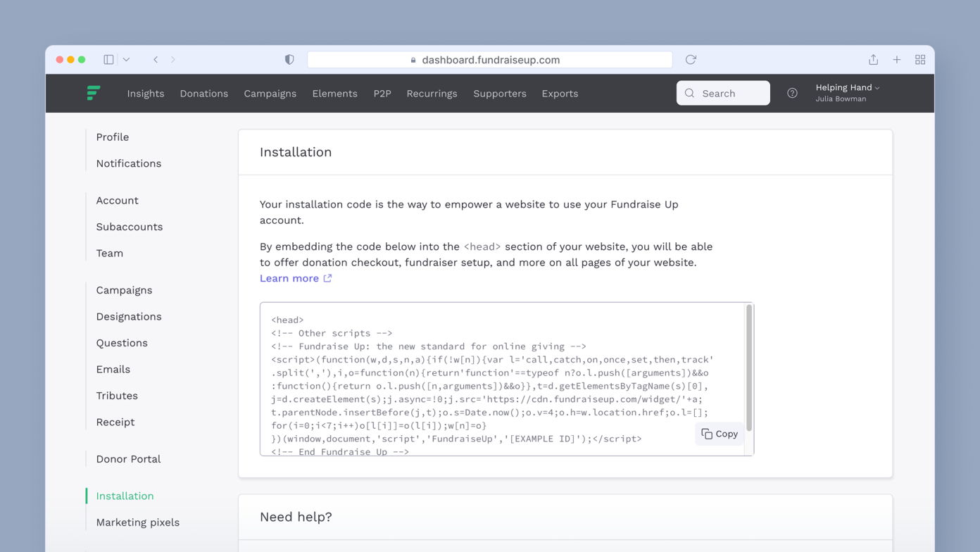Click the browser address bar
980x552 pixels.
click(x=490, y=60)
